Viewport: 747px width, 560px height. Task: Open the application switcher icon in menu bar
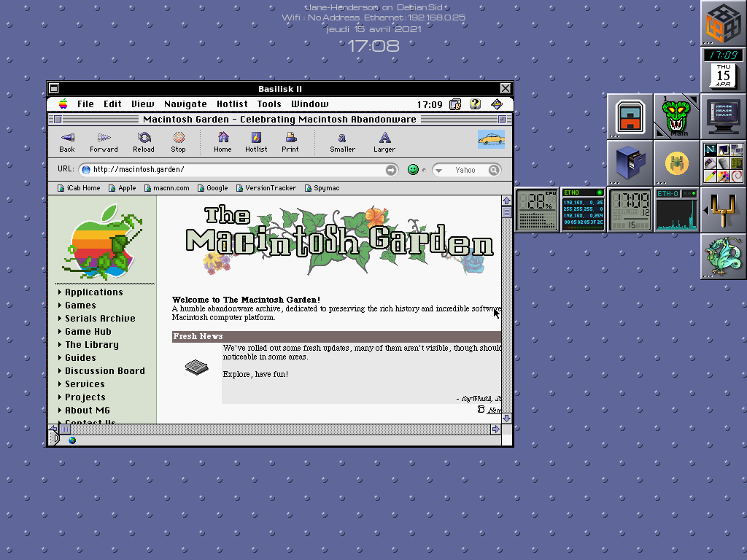[x=497, y=104]
